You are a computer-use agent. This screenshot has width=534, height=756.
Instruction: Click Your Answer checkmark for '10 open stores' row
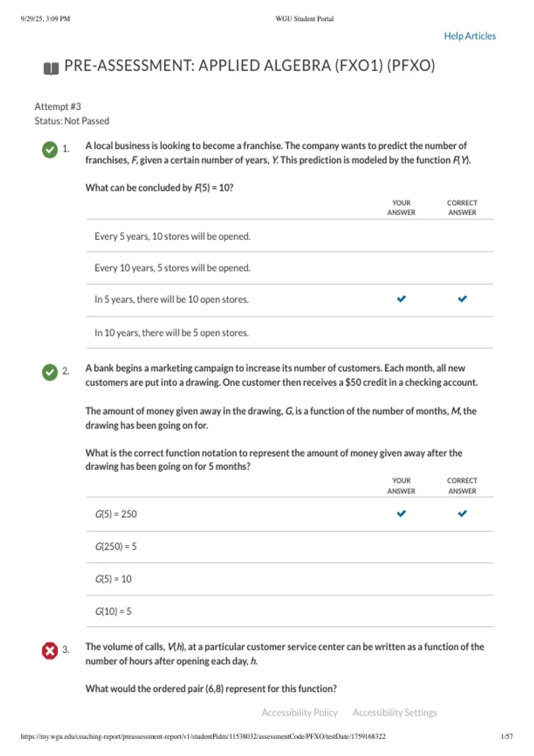[x=401, y=299]
